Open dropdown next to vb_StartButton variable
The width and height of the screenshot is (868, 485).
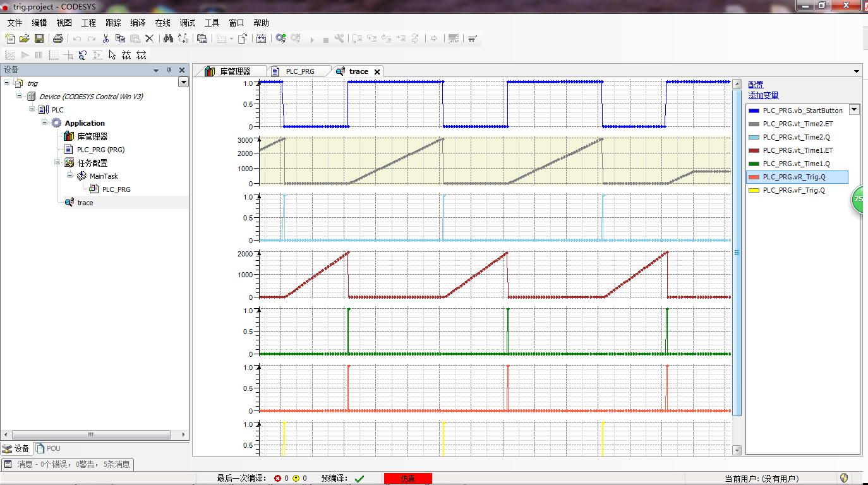tap(854, 110)
